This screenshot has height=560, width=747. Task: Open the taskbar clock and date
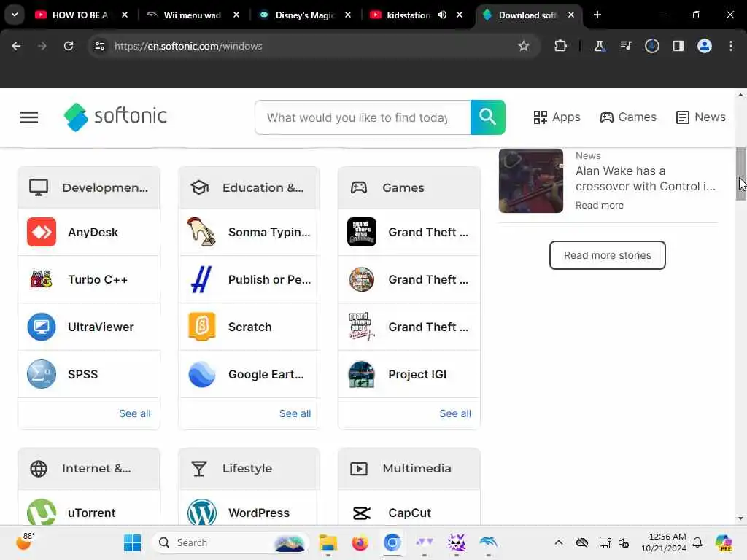point(664,542)
